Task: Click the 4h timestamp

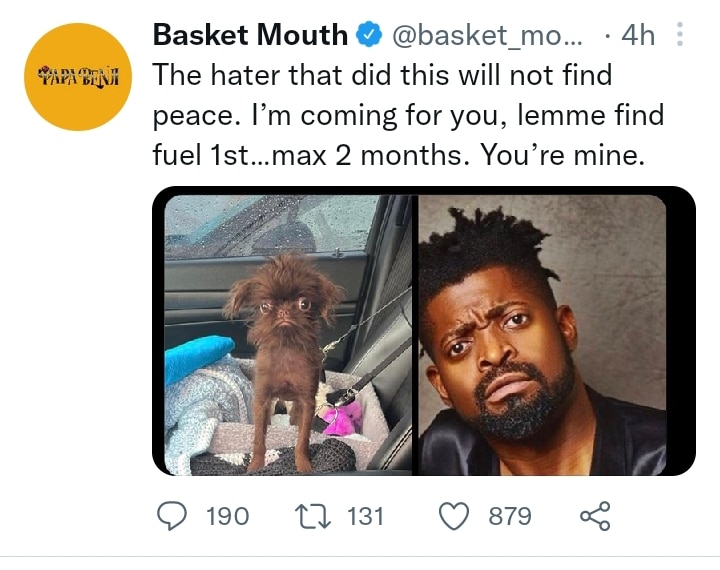Action: tap(638, 35)
